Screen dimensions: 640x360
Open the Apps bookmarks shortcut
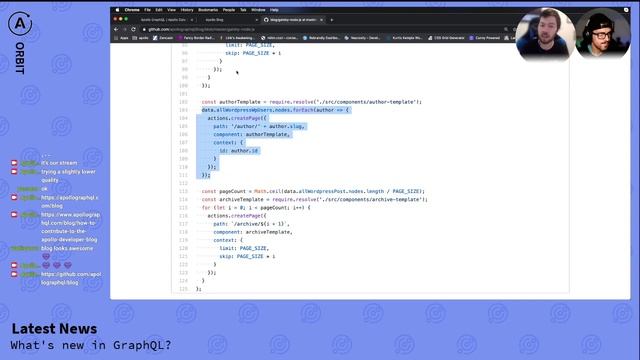click(x=121, y=38)
